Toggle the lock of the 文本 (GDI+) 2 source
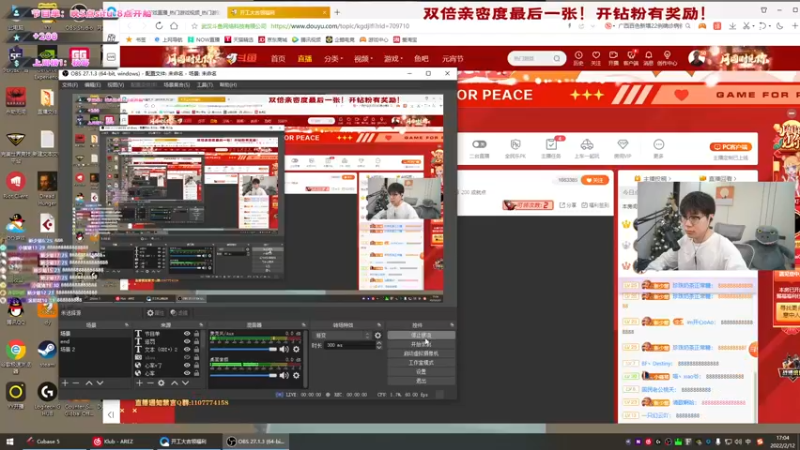Screen dimensions: 800x450 click(x=196, y=349)
